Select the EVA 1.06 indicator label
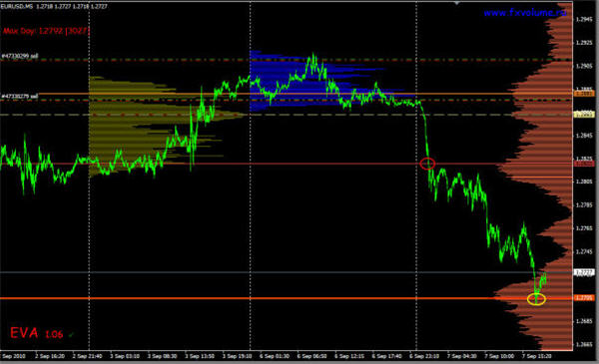The image size is (599, 364). [36, 333]
